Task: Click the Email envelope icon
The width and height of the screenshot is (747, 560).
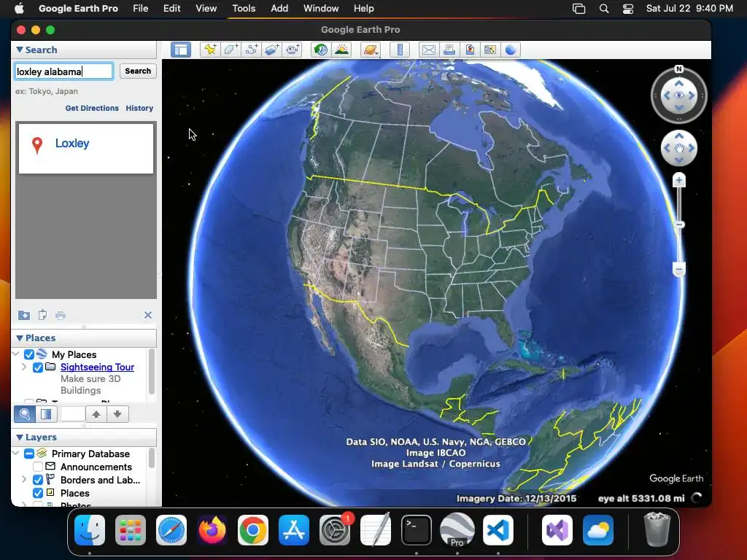Action: pos(429,50)
